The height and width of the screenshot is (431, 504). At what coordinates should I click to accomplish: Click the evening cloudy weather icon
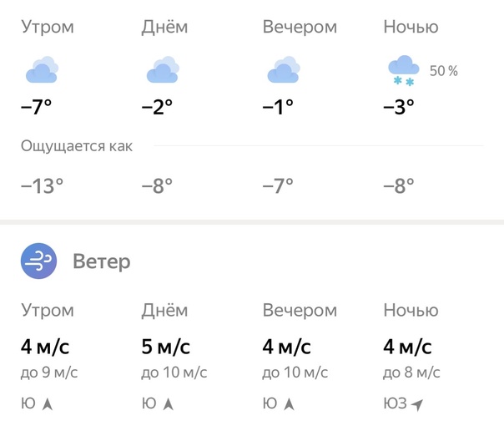[x=284, y=70]
